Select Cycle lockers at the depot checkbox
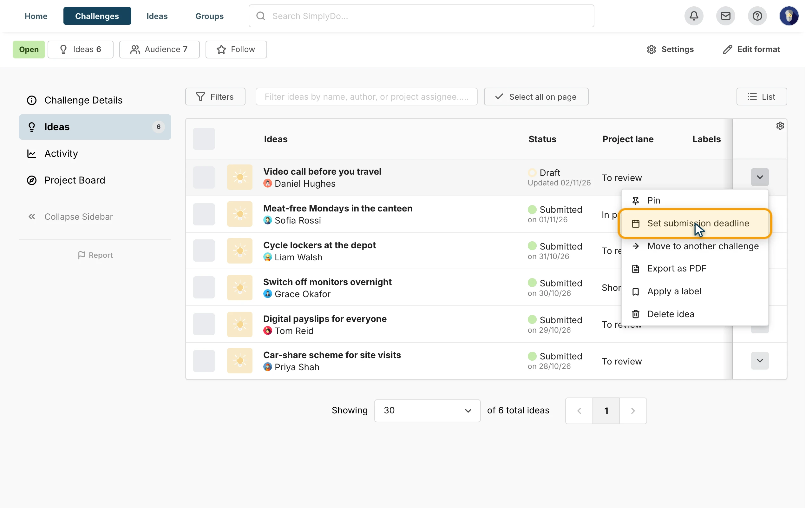Screen dimensions: 812x508 coord(204,251)
